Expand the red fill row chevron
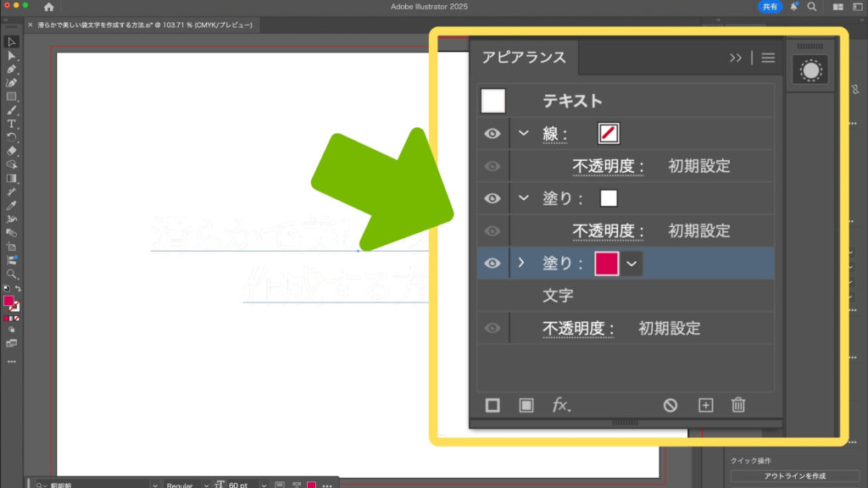This screenshot has height=488, width=868. click(523, 263)
